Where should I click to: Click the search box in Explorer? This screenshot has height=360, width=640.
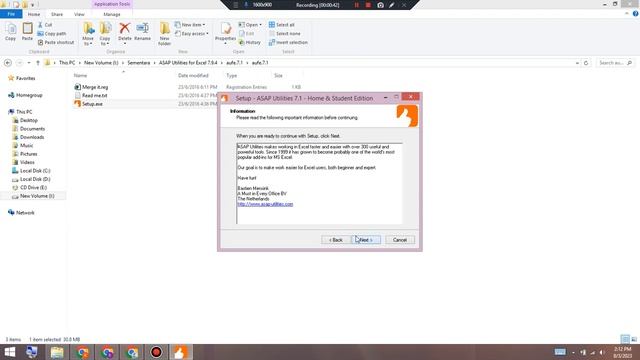(615, 63)
